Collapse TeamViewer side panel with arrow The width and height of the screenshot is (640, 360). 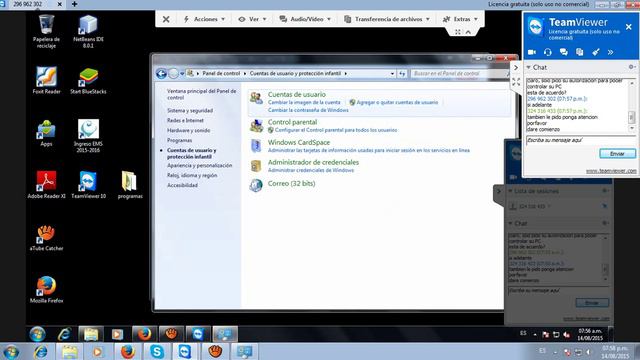point(516,67)
